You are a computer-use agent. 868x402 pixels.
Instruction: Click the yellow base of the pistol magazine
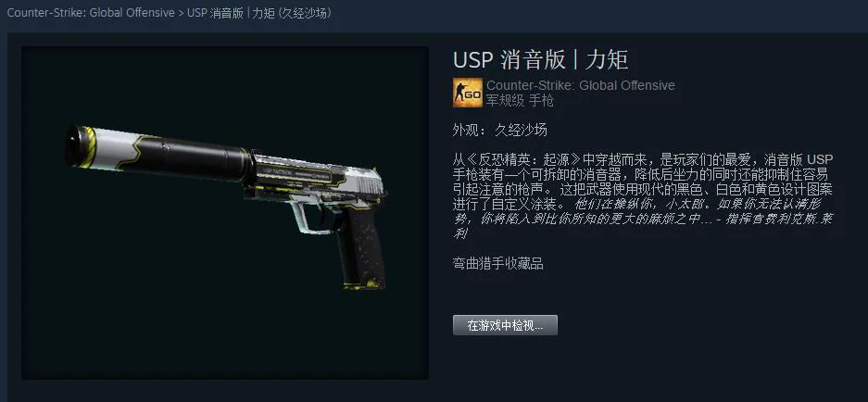coord(361,284)
